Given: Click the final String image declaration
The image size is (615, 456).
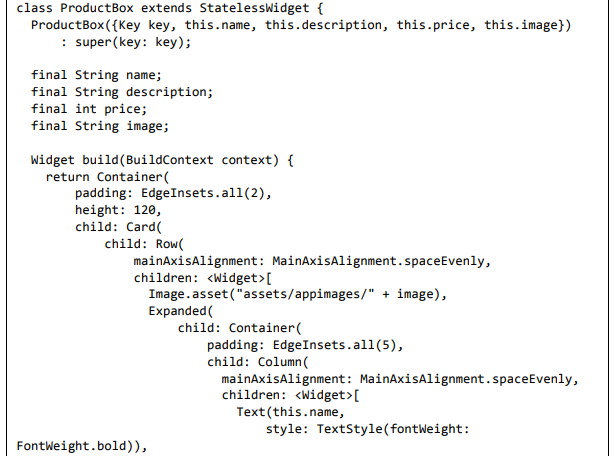Looking at the screenshot, I should pyautogui.click(x=100, y=126).
